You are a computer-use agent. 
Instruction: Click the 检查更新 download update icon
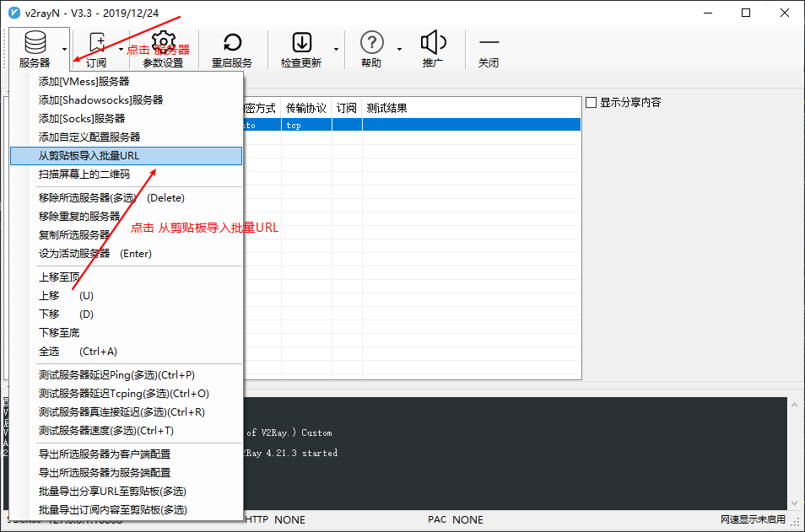(301, 42)
